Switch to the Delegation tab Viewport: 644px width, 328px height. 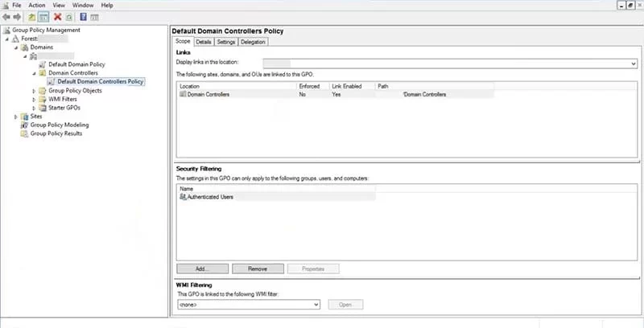point(253,42)
